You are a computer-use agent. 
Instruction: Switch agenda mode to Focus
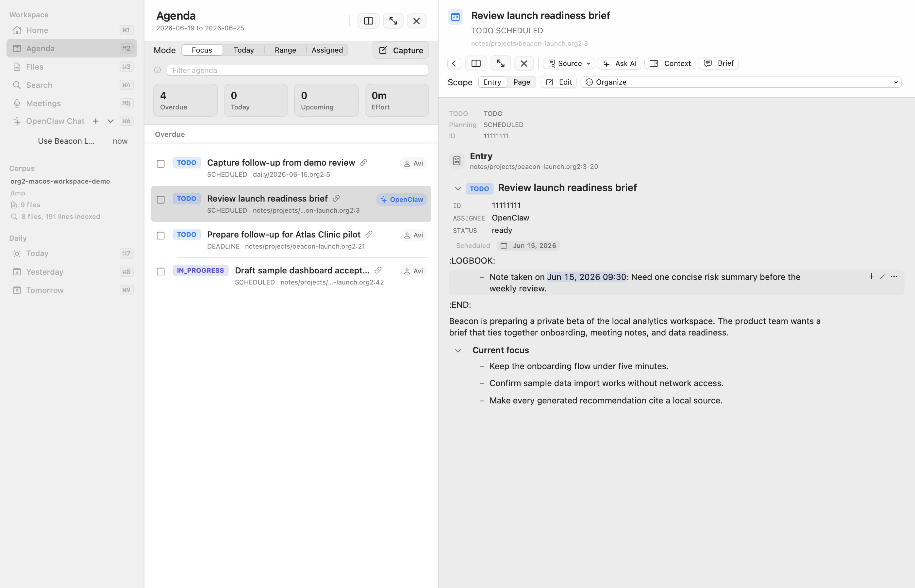pyautogui.click(x=202, y=50)
